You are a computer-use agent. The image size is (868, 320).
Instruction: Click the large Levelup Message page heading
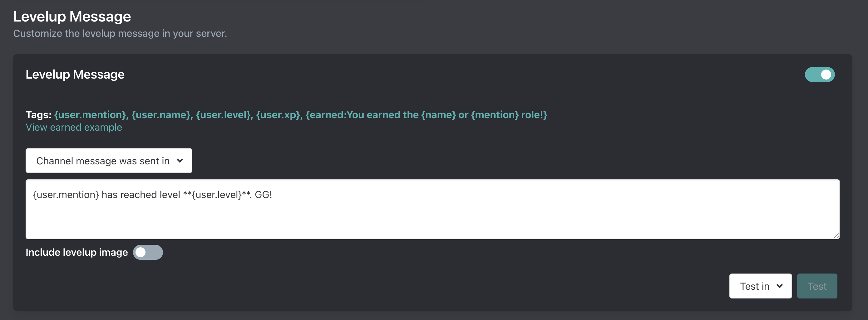tap(72, 17)
